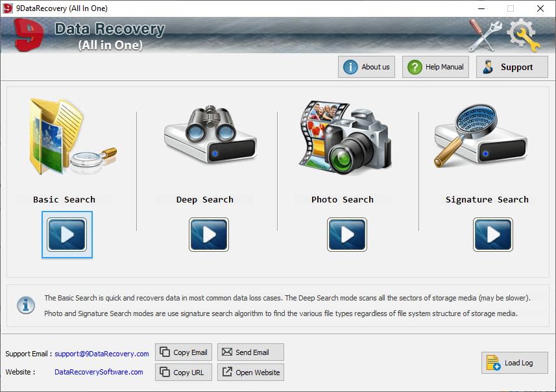The height and width of the screenshot is (392, 556).
Task: Click the Signature Search label
Action: (487, 199)
